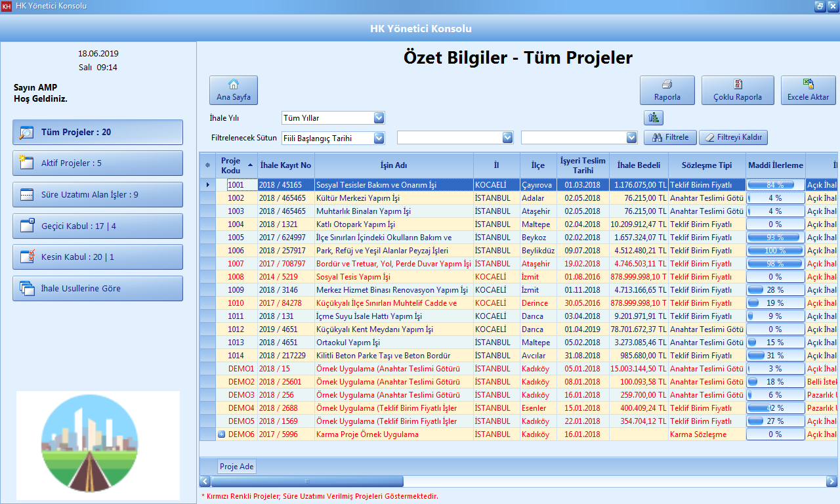
Task: Expand the DEMO6 row plus icon
Action: tap(221, 434)
